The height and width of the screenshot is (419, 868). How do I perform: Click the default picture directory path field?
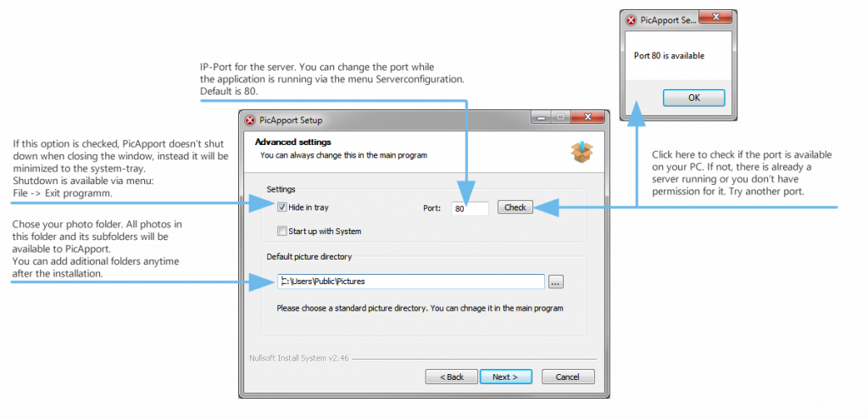(411, 282)
